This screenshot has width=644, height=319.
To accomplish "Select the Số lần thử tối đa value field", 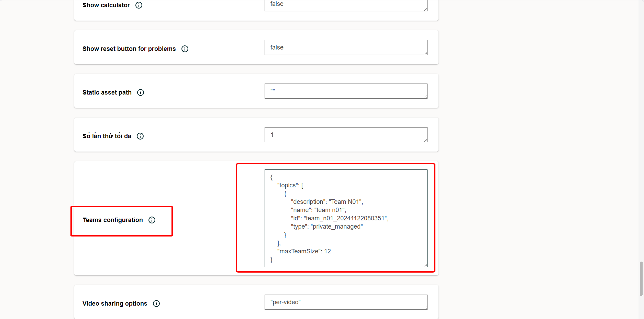I will pos(345,135).
